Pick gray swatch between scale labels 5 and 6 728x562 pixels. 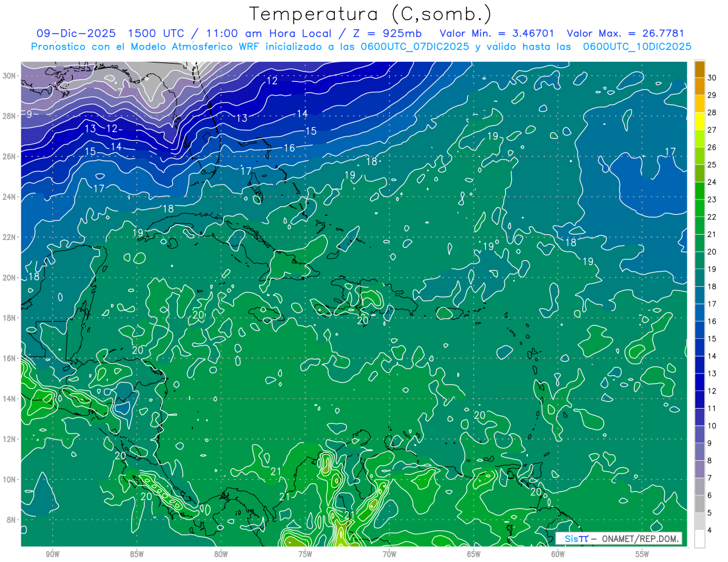point(700,504)
